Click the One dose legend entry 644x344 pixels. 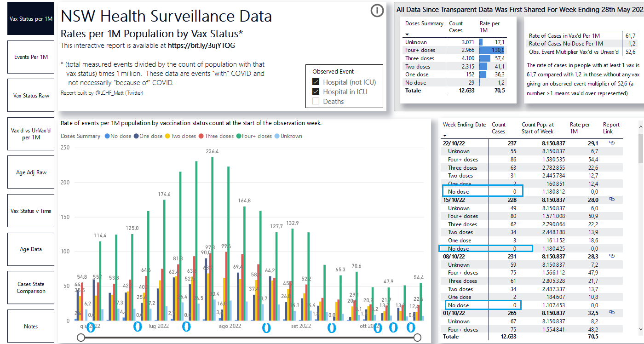click(x=148, y=136)
